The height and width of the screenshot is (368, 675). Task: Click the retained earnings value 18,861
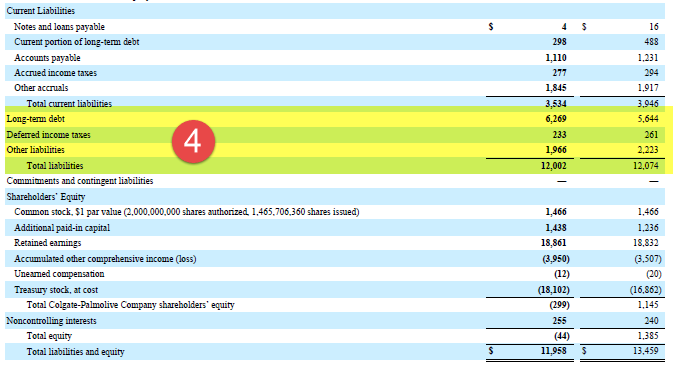[554, 243]
